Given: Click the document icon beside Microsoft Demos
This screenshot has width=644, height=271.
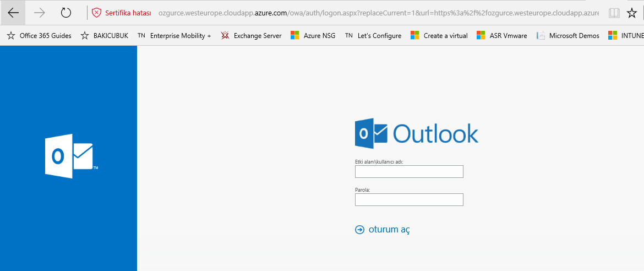Looking at the screenshot, I should coord(541,36).
